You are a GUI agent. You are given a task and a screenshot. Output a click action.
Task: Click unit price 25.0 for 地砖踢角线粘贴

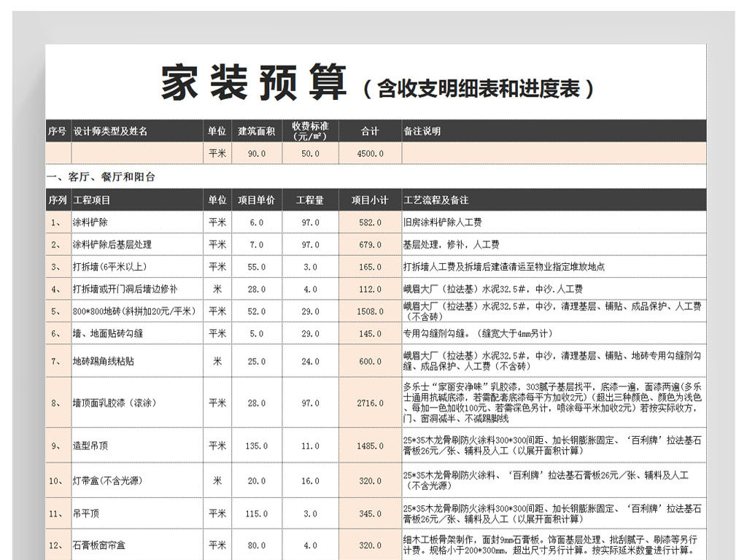255,361
